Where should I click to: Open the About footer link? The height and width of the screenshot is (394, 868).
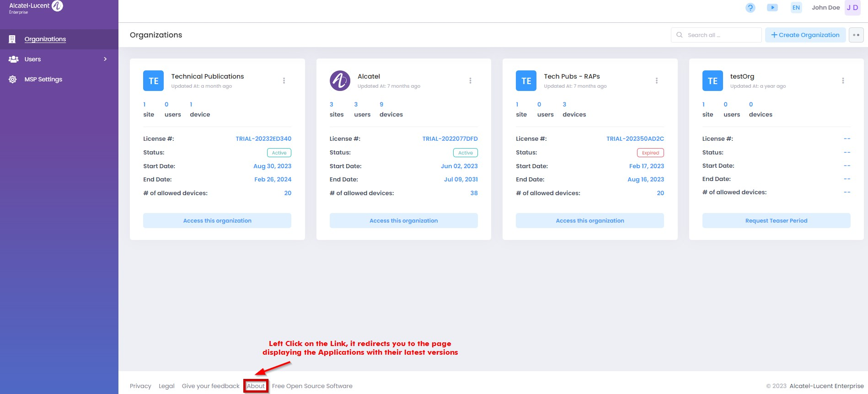point(256,386)
